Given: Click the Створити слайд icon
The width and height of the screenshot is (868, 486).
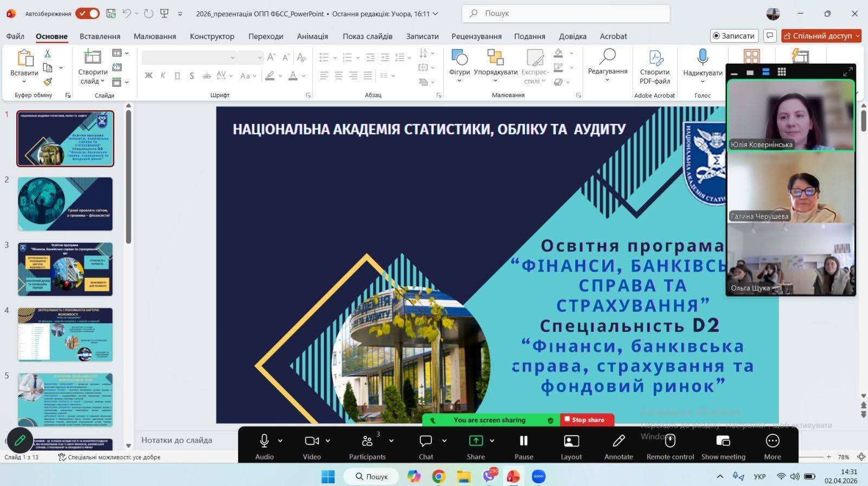Looking at the screenshot, I should point(92,57).
